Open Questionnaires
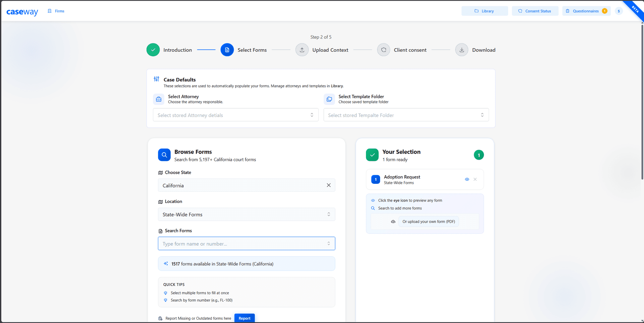This screenshot has width=644, height=323. (586, 11)
